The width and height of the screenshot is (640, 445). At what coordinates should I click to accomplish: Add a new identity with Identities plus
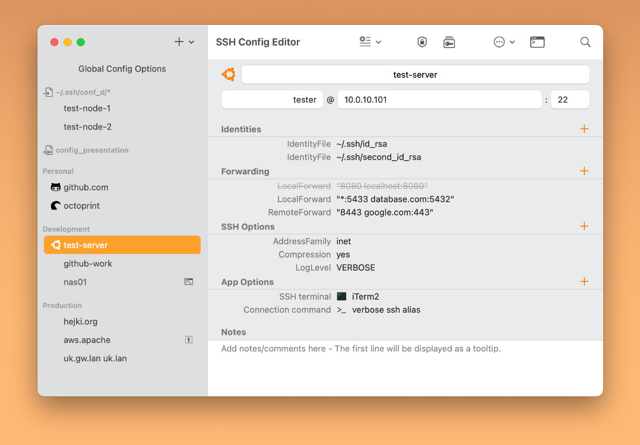(x=584, y=129)
